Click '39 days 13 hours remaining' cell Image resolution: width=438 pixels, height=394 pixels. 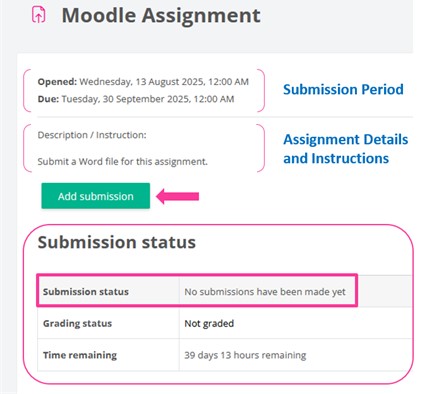pyautogui.click(x=295, y=355)
